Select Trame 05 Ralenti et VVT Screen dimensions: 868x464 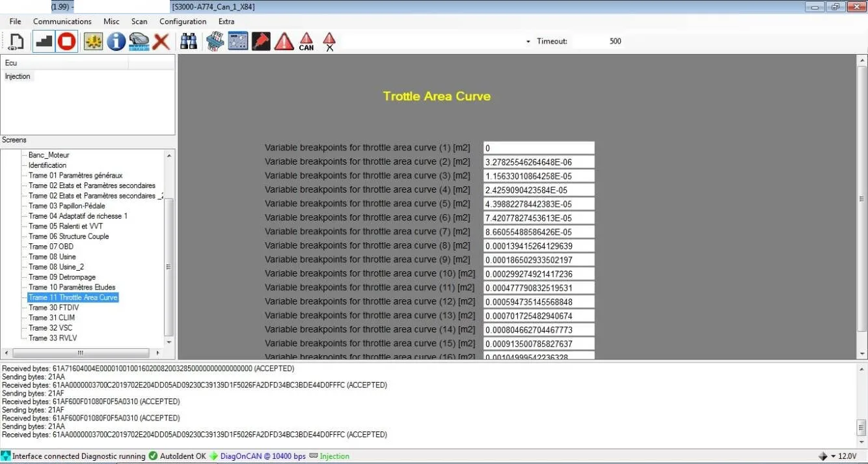pyautogui.click(x=66, y=226)
